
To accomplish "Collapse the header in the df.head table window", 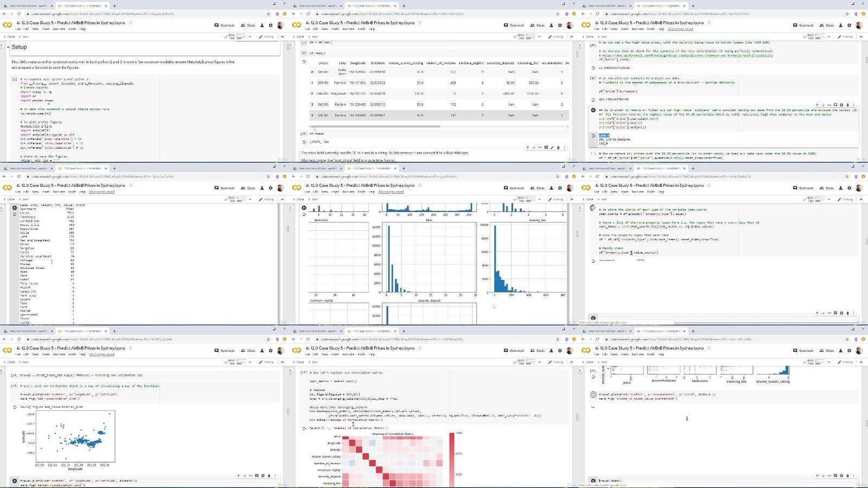I will pyautogui.click(x=571, y=37).
